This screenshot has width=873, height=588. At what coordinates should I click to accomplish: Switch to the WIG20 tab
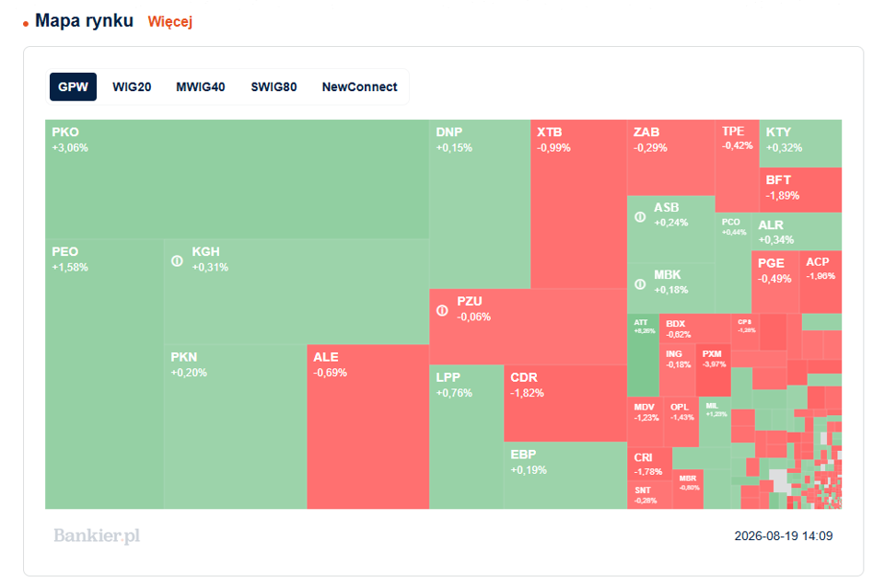pyautogui.click(x=132, y=86)
